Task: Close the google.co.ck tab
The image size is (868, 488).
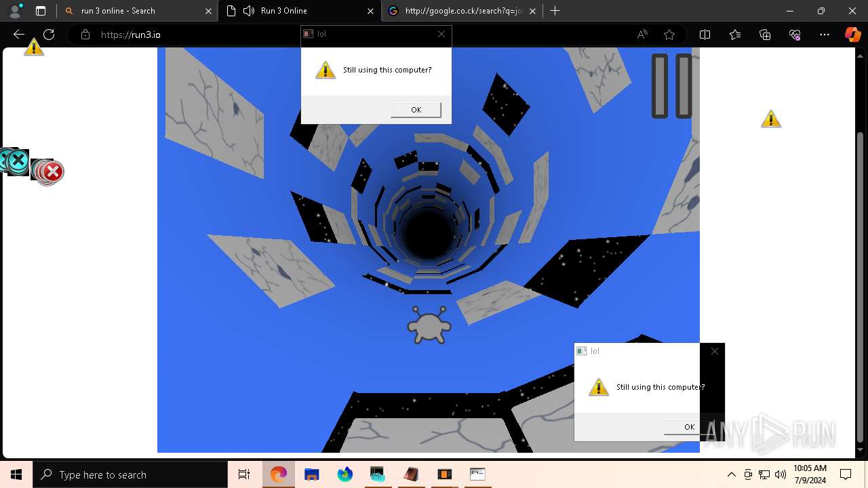Action: coord(532,11)
